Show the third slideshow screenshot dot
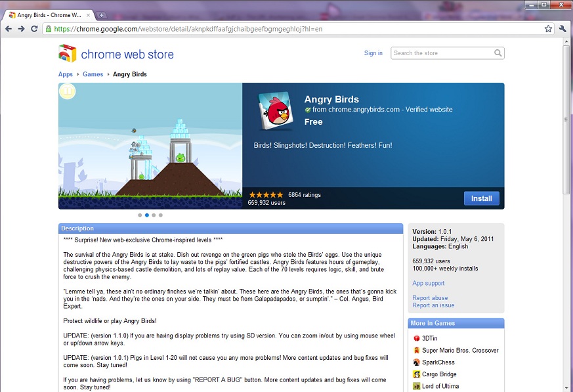 point(154,215)
